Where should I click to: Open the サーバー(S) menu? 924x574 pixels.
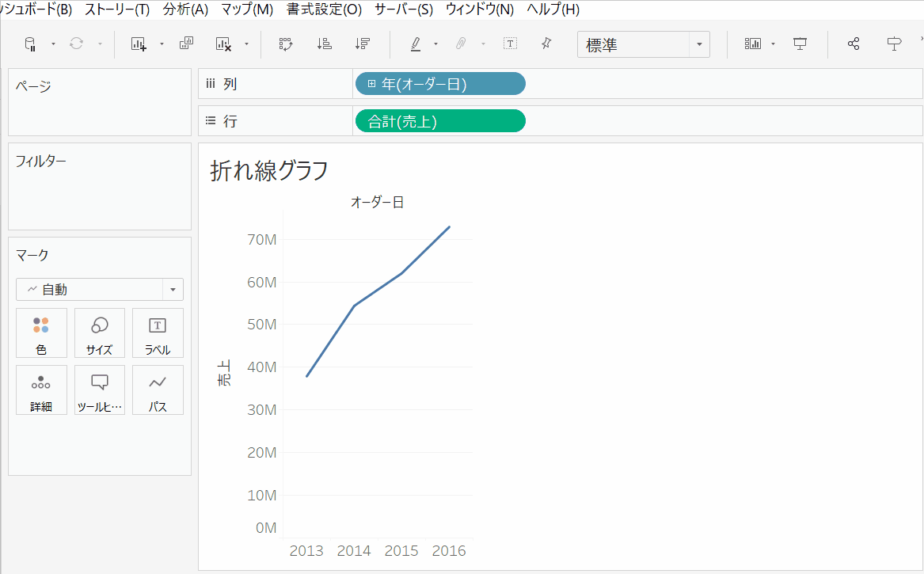click(404, 10)
